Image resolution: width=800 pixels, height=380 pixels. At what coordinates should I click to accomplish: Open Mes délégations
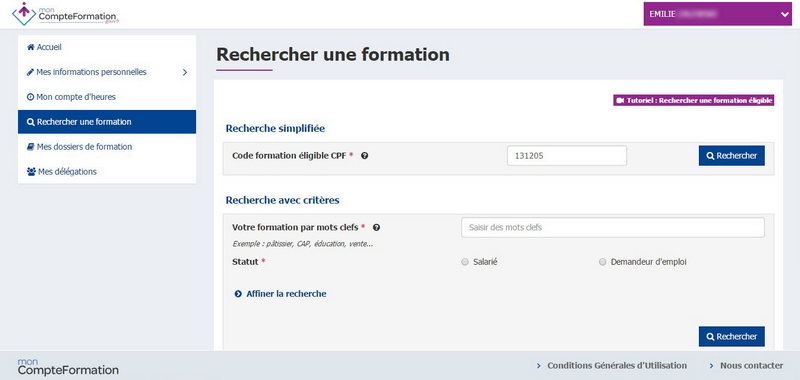click(x=62, y=172)
